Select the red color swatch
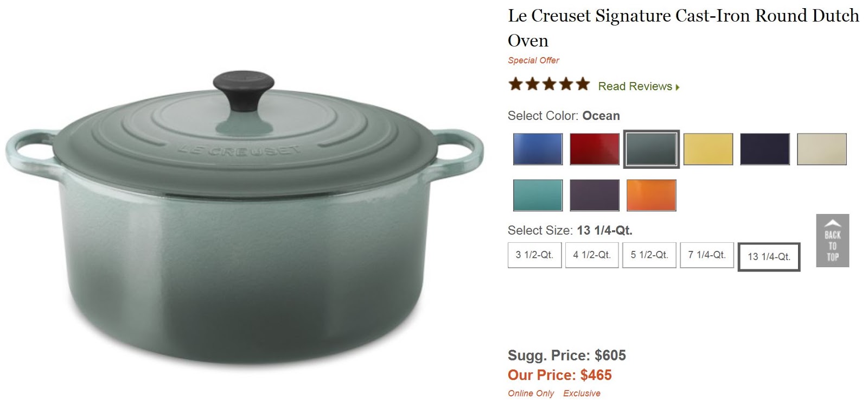Viewport: 868px width, 404px height. point(594,149)
